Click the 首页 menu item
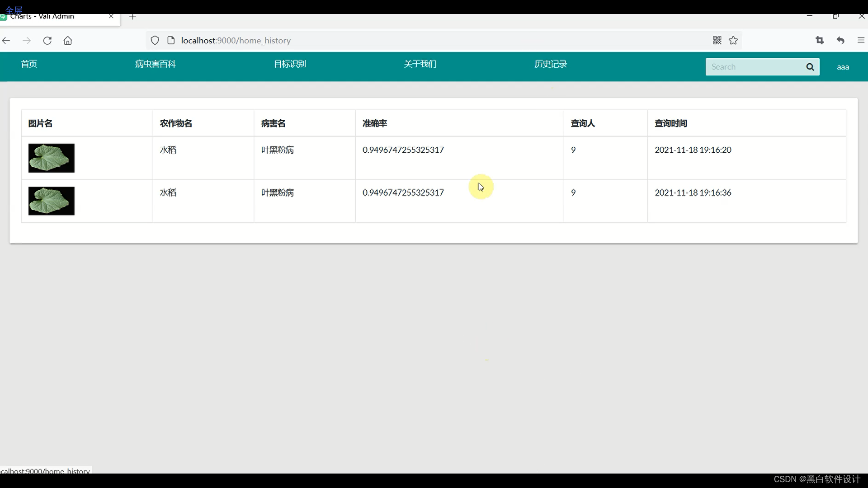Viewport: 868px width, 488px height. 28,64
